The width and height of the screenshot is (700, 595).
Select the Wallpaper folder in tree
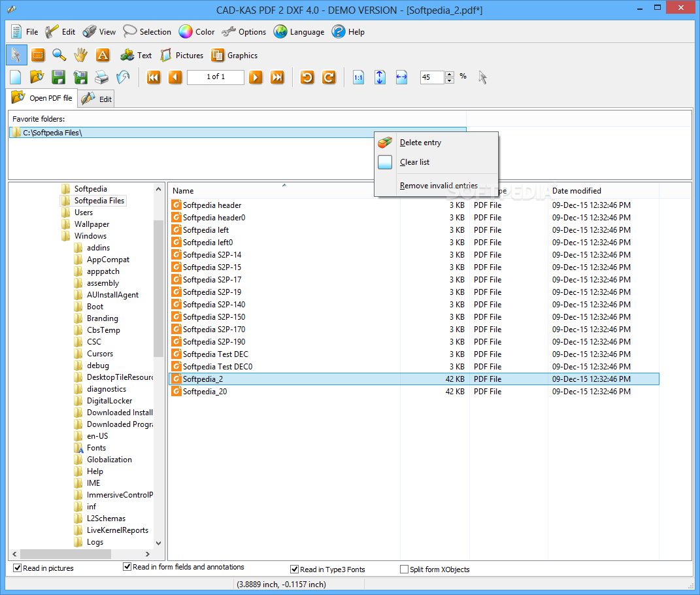92,224
